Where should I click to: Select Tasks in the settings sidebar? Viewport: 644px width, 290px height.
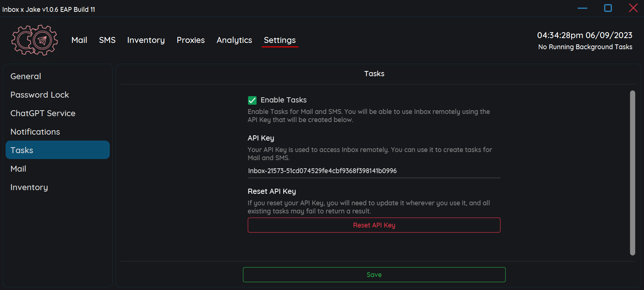pos(57,150)
